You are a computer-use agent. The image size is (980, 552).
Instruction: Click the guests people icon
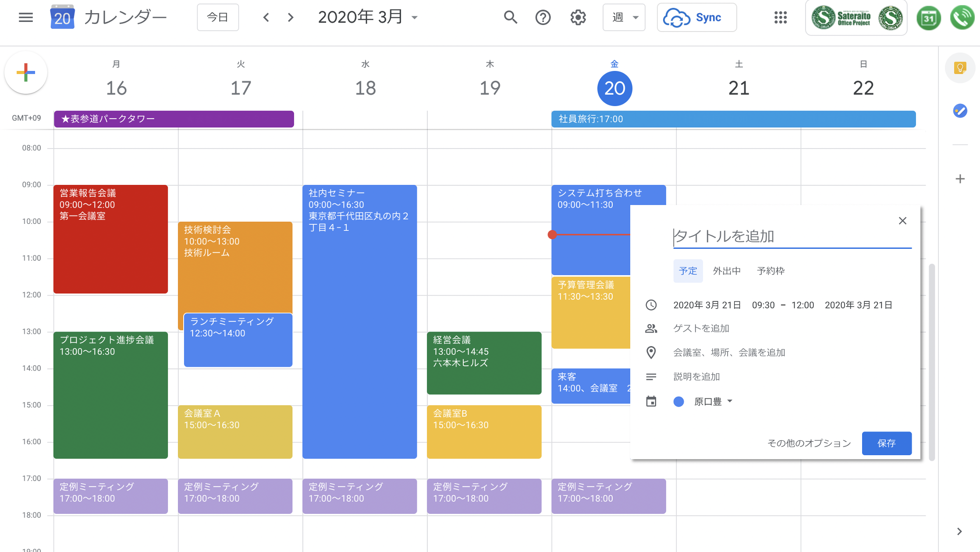point(651,328)
